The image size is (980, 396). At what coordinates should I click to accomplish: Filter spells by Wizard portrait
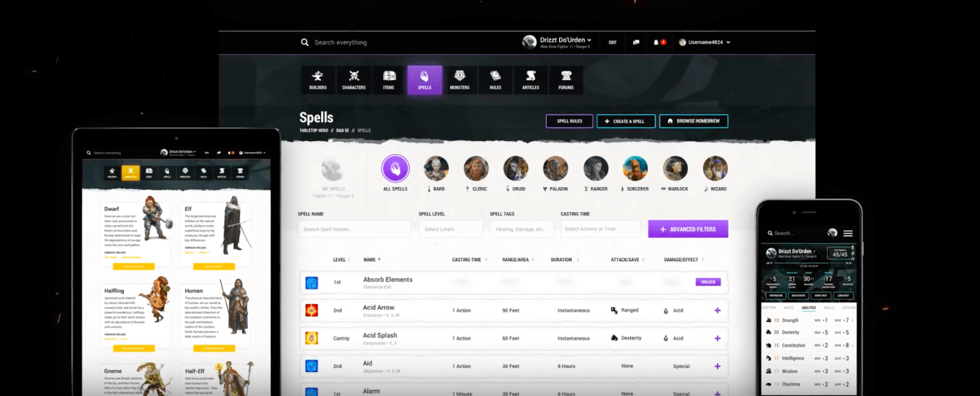coord(715,169)
